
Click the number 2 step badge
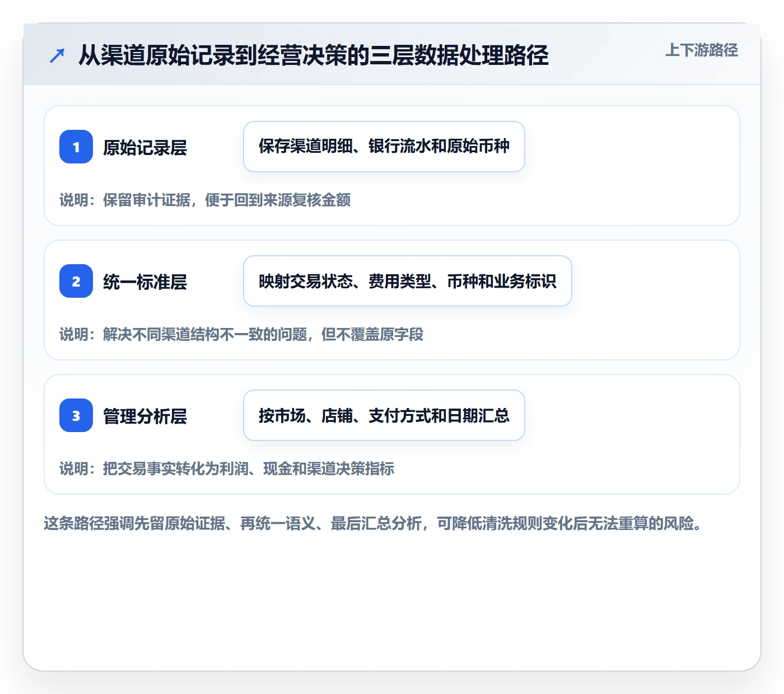[x=76, y=281]
